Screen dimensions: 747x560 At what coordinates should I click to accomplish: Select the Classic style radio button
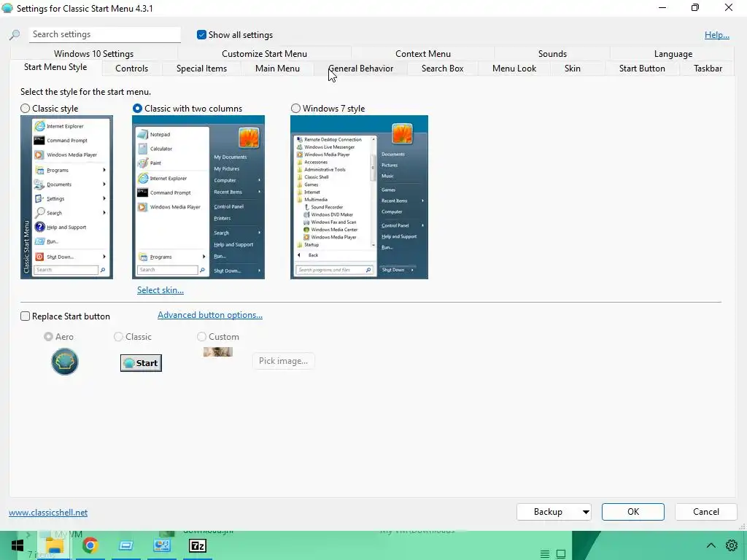(x=26, y=109)
